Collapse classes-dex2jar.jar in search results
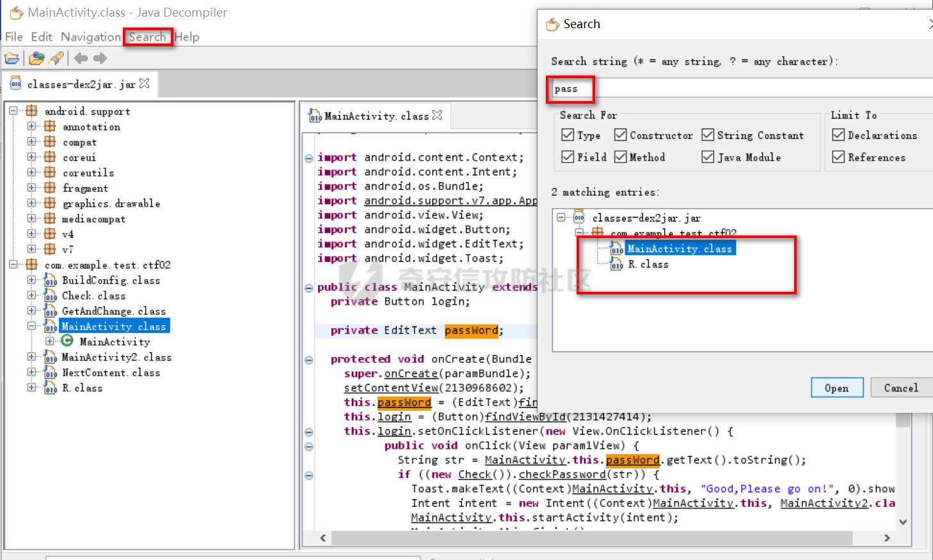The height and width of the screenshot is (560, 933). click(x=561, y=217)
